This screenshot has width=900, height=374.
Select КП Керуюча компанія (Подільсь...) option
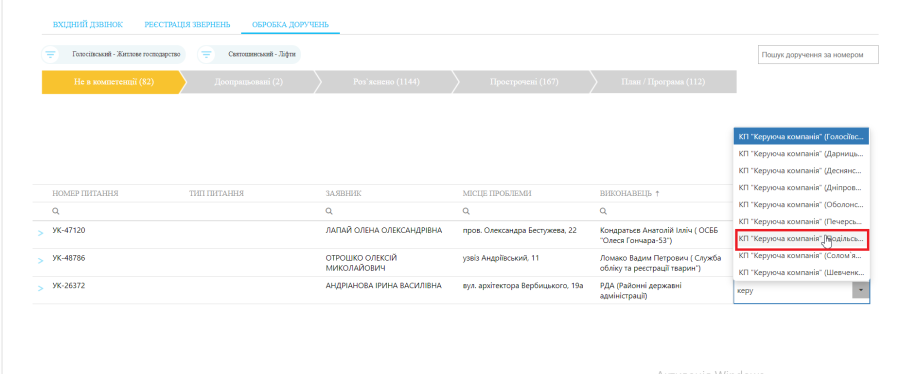tap(801, 239)
